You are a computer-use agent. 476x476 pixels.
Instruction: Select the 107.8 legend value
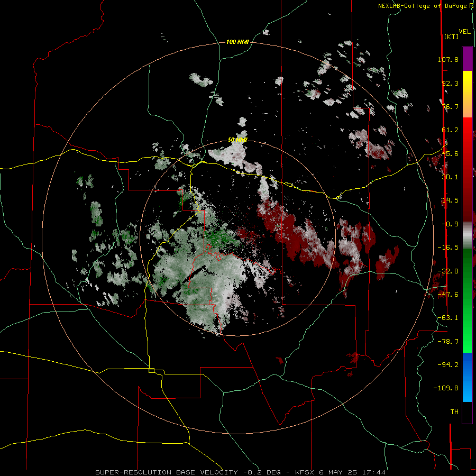point(448,59)
